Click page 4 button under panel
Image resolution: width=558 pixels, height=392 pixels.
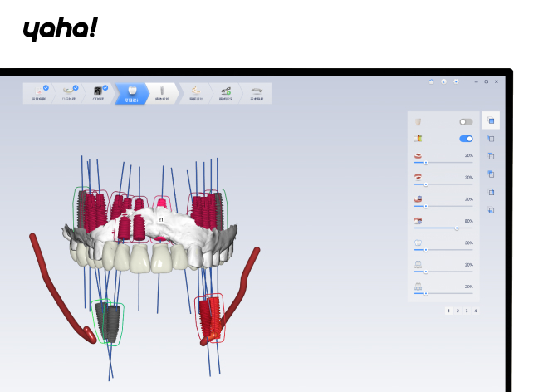(x=475, y=310)
